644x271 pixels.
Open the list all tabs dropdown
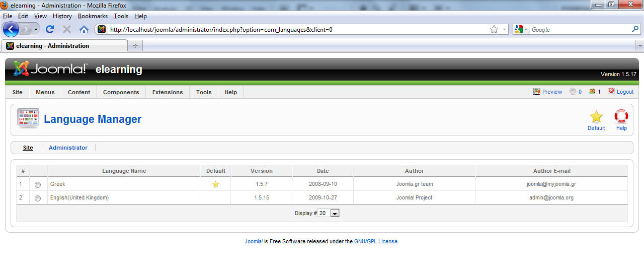coord(639,46)
